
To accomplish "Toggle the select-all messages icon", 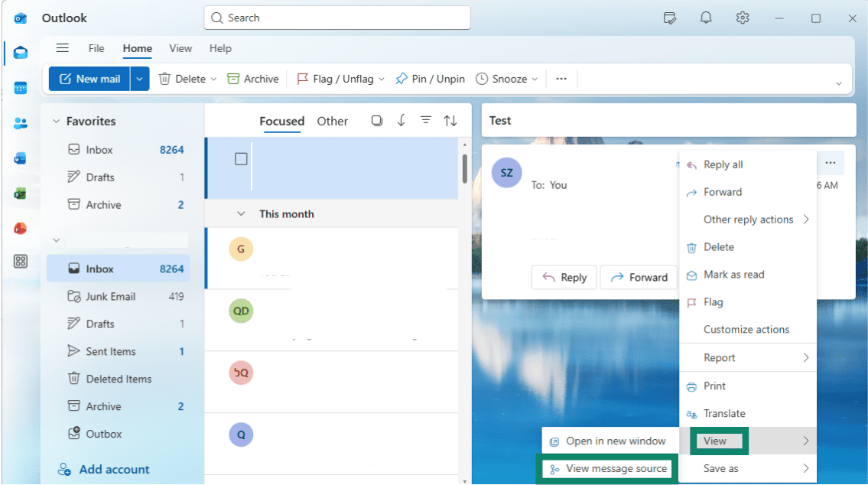I will [377, 121].
